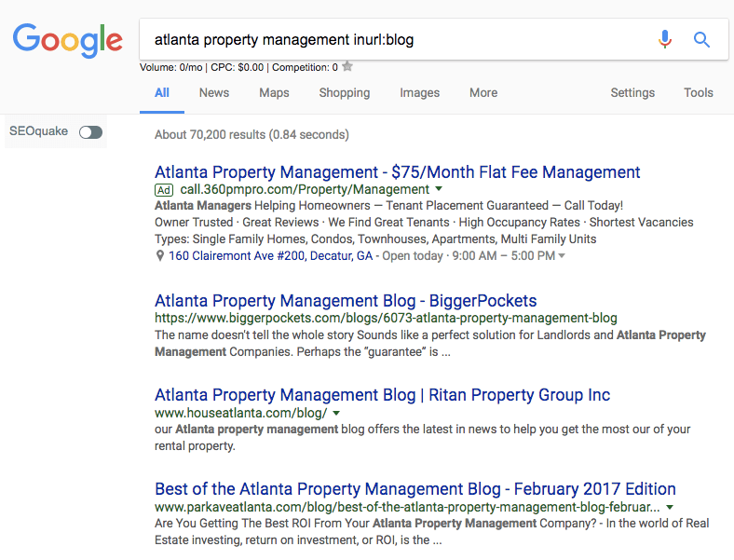Viewport: 734px width, 560px height.
Task: Click the www.houseatlanta.com/blog/ URL text
Action: click(x=241, y=413)
